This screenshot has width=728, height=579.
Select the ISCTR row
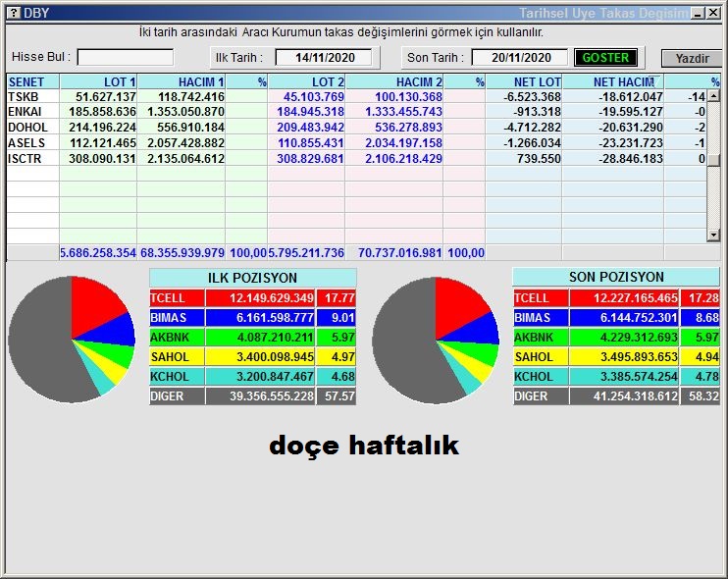coord(356,159)
